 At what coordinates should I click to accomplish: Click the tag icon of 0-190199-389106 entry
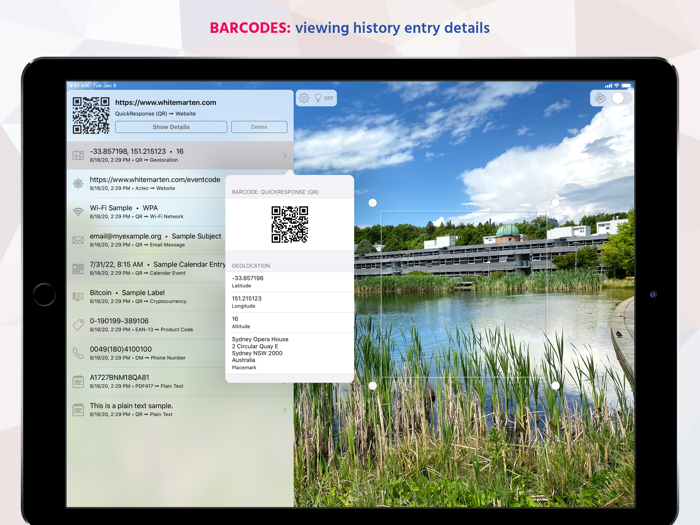pyautogui.click(x=78, y=325)
